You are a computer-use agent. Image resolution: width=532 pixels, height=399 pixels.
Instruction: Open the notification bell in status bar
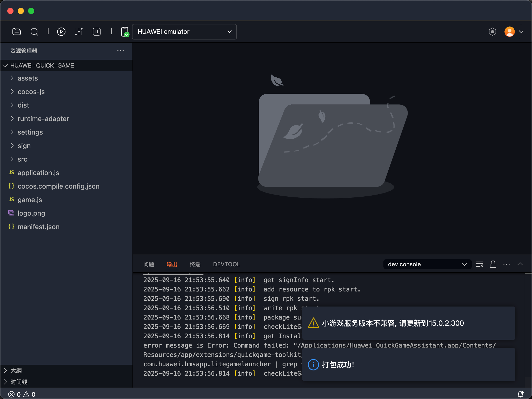point(521,394)
